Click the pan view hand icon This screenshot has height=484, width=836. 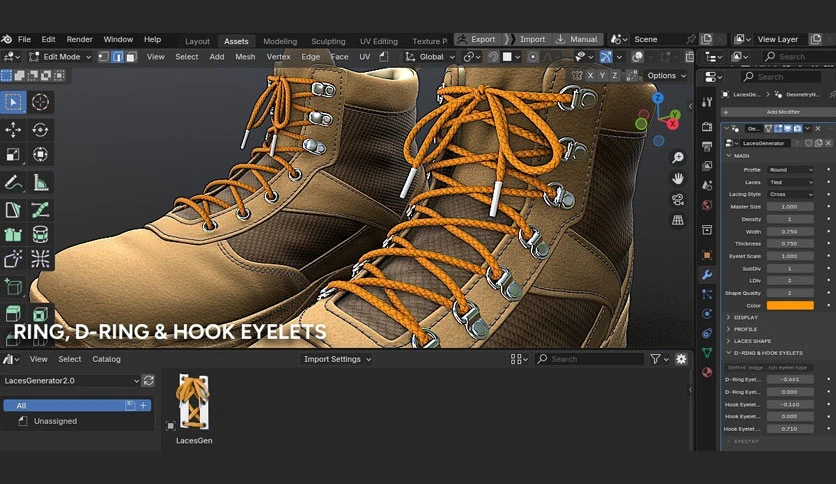pyautogui.click(x=678, y=178)
